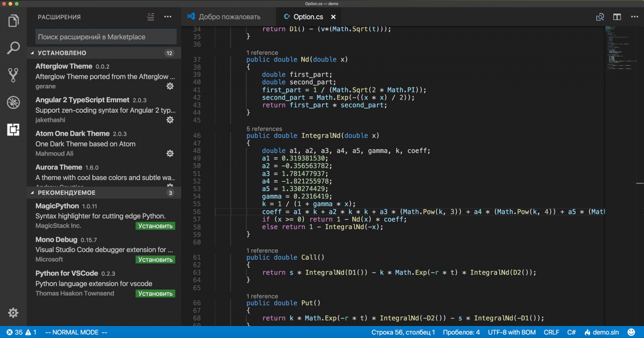Open the Source Control view
644x338 pixels.
(13, 75)
